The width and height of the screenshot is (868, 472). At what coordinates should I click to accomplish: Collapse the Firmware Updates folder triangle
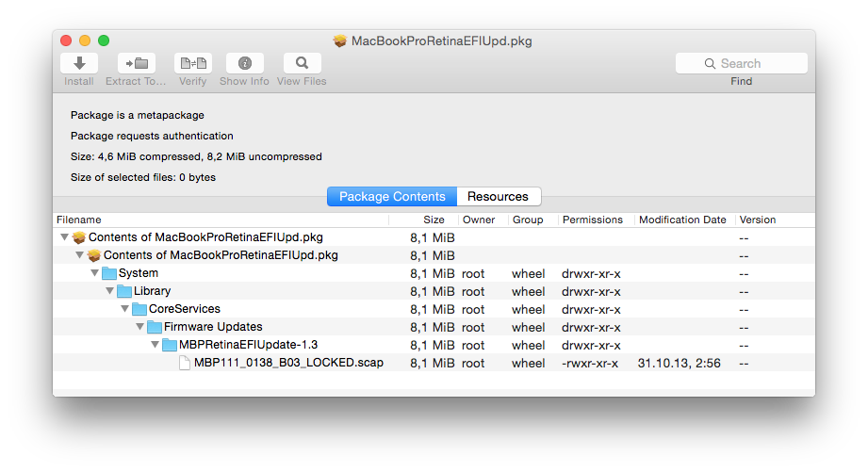(x=140, y=327)
